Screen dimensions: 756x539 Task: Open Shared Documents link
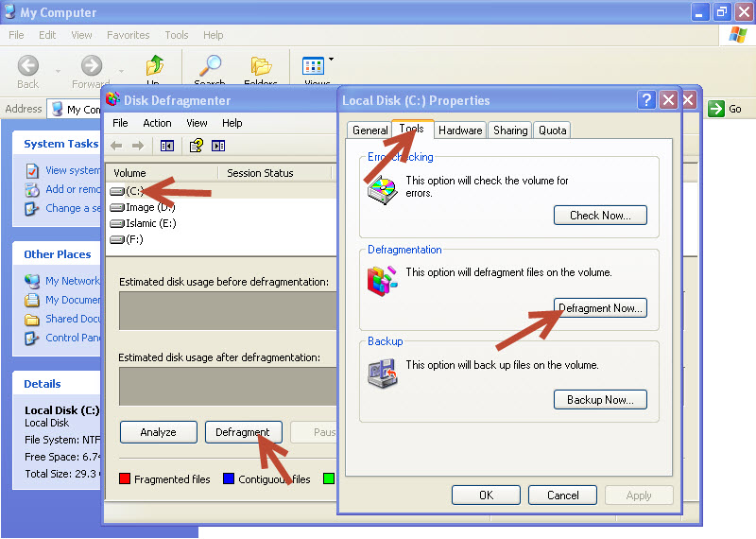(x=73, y=319)
